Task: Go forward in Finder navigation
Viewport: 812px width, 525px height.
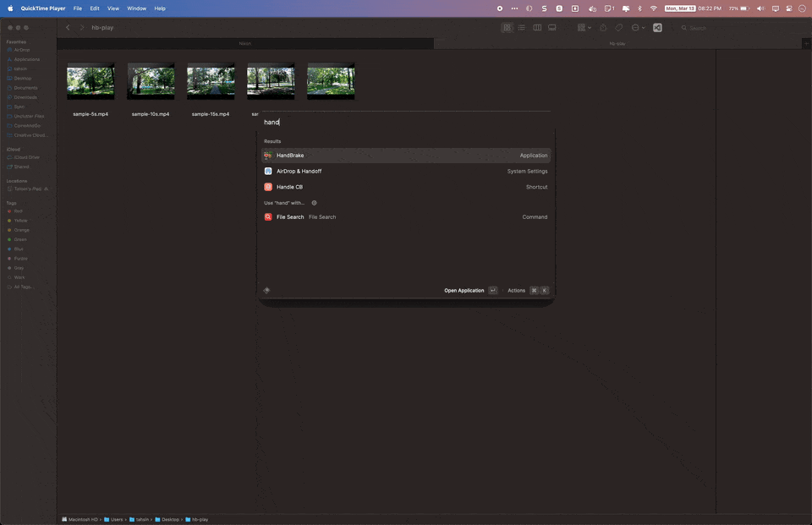Action: point(81,27)
